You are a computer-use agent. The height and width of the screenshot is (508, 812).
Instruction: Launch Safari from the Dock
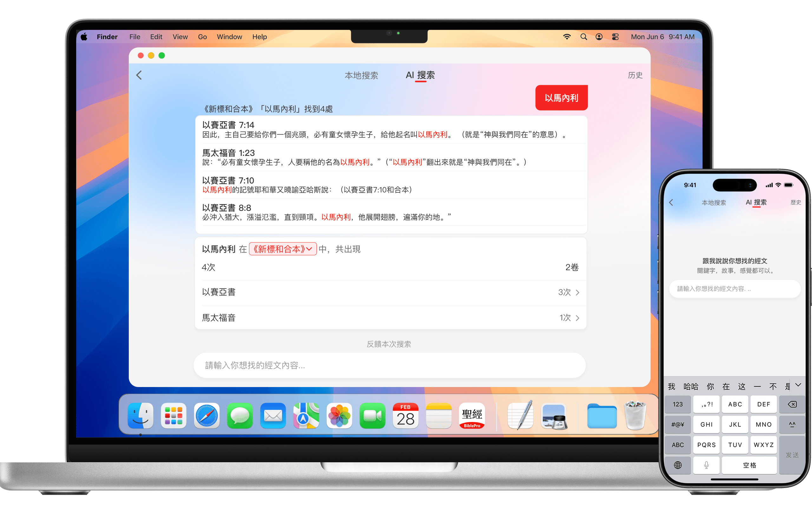click(x=207, y=416)
